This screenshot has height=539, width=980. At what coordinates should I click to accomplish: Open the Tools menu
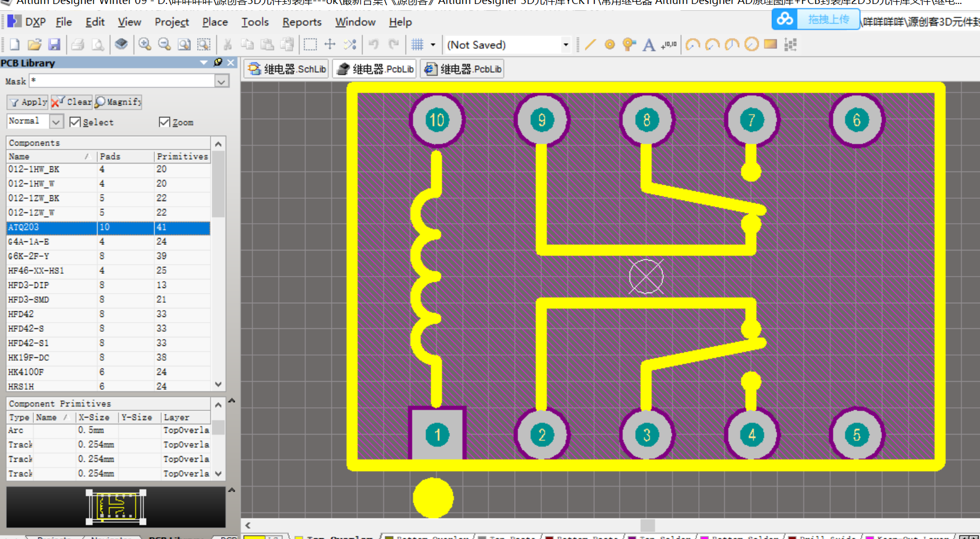tap(255, 22)
